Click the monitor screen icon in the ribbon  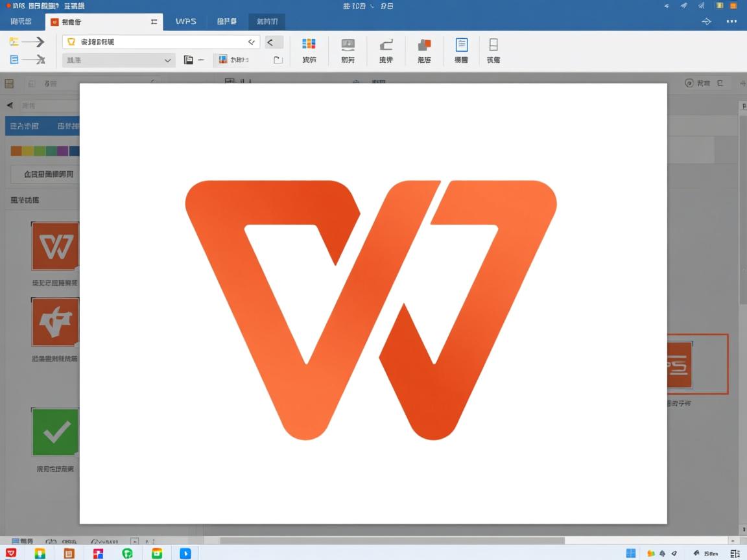348,45
